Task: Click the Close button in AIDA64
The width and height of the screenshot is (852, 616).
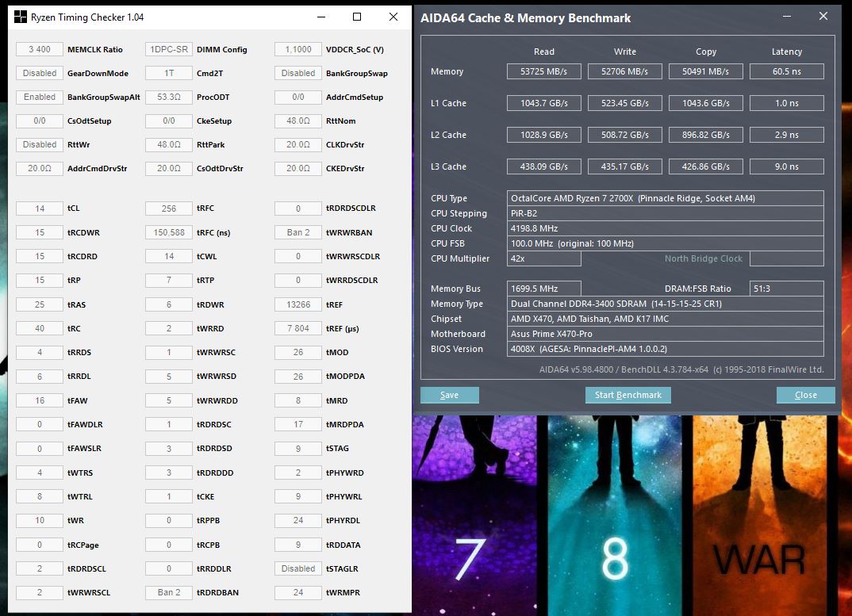Action: coord(806,395)
